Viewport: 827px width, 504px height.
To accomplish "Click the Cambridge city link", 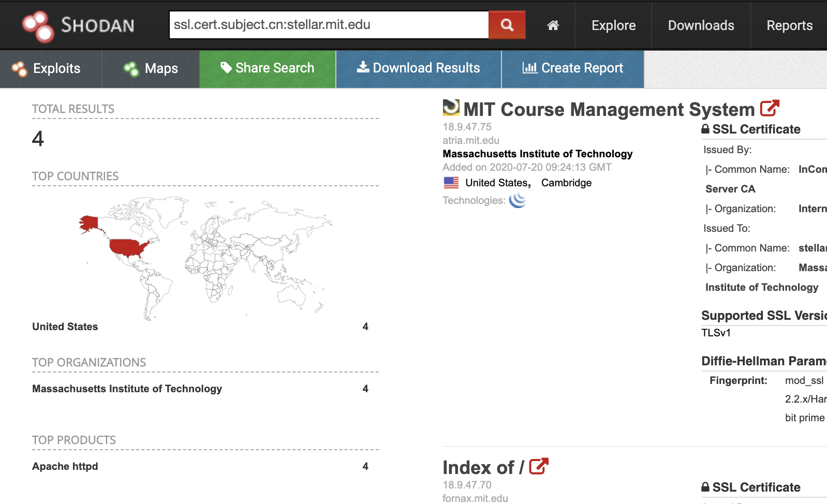I will point(566,183).
